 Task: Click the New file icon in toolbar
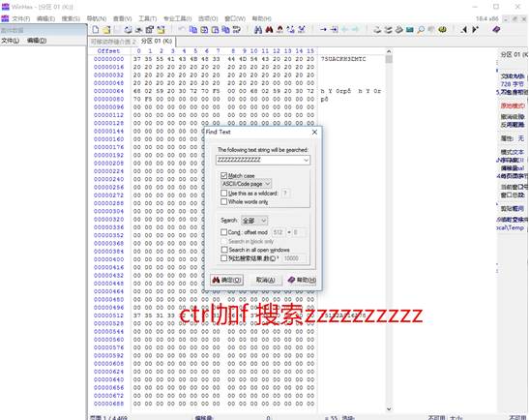click(x=96, y=30)
